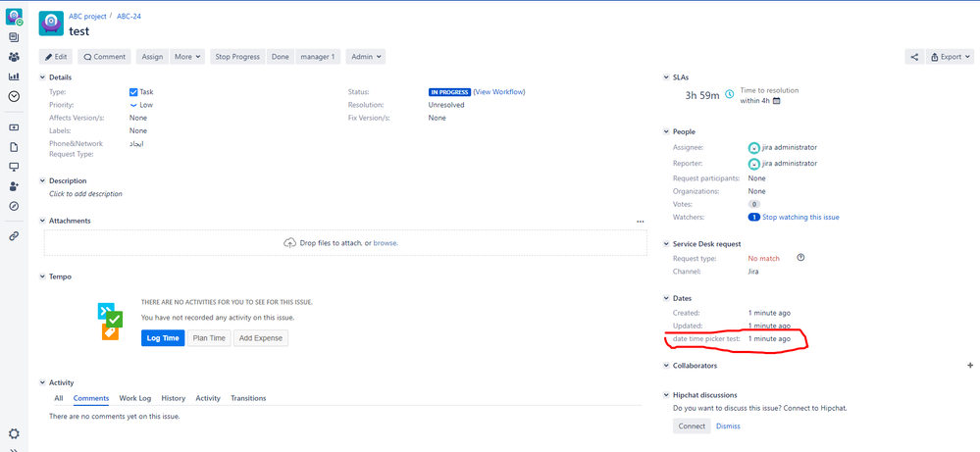This screenshot has width=980, height=452.
Task: Click Stop watching this issue link
Action: pos(800,218)
